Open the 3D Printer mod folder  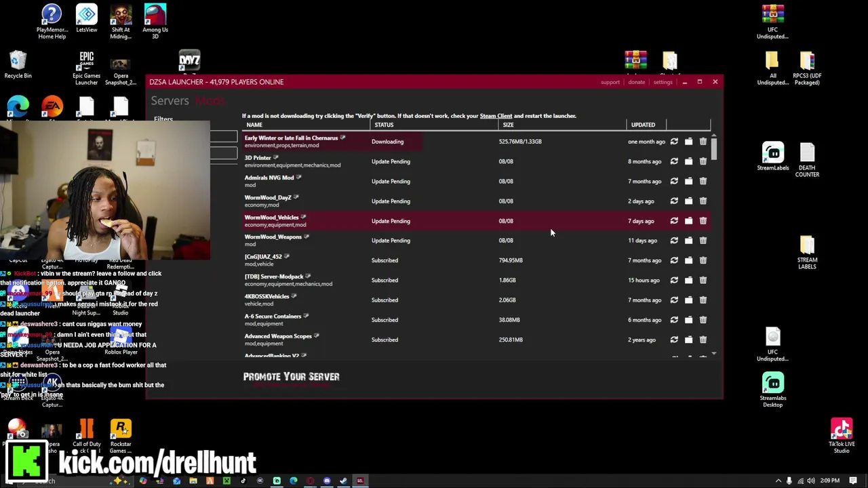(x=688, y=161)
